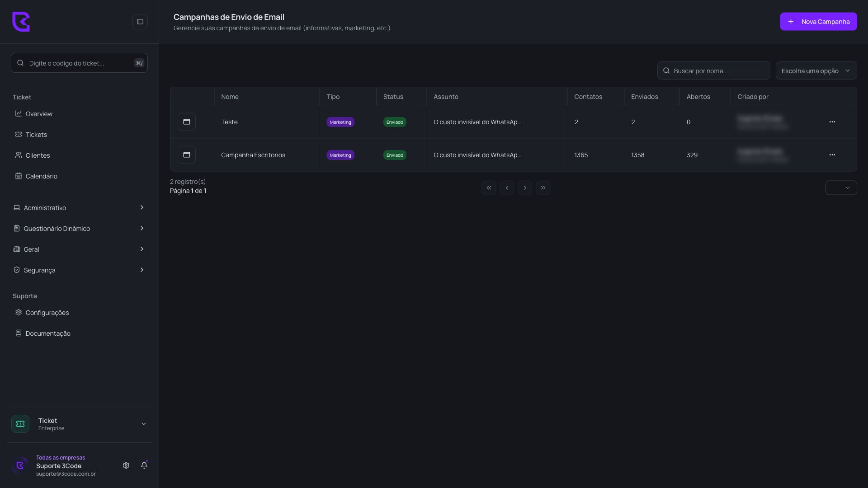The height and width of the screenshot is (488, 868).
Task: Click the Teste name cell
Action: (x=229, y=122)
